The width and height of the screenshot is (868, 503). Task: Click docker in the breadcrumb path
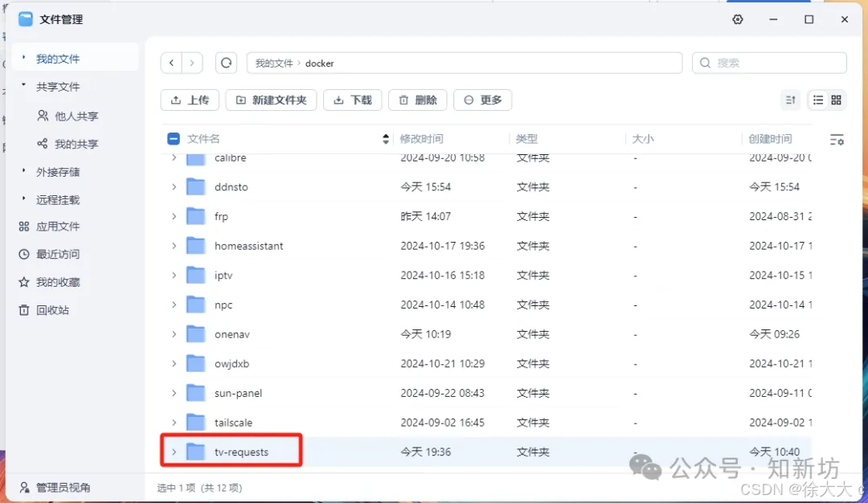point(319,63)
